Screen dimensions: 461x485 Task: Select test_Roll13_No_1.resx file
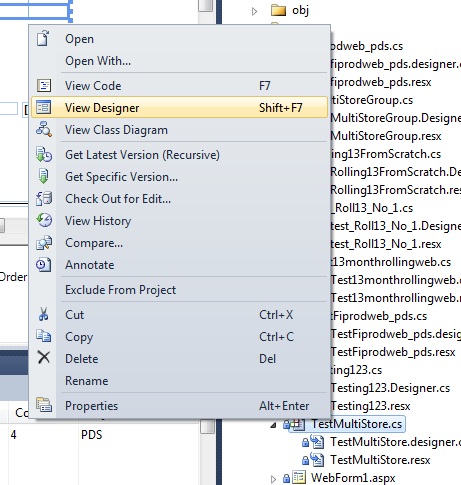pos(386,244)
